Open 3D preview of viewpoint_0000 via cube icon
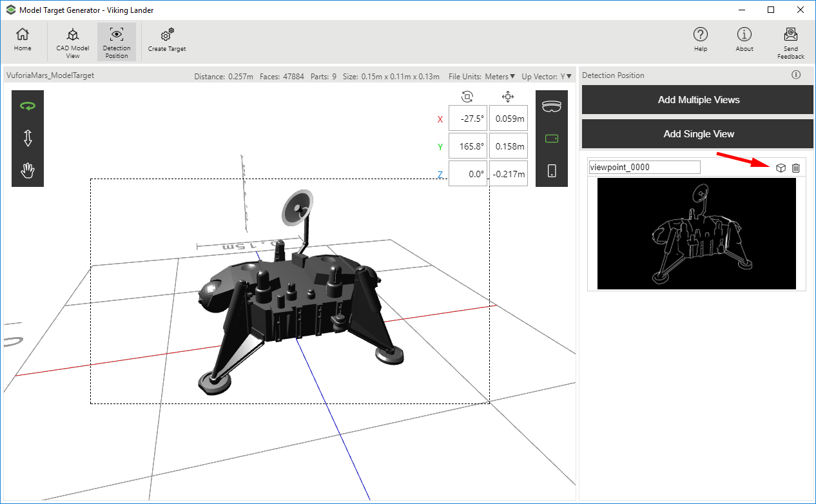The image size is (816, 504). point(781,168)
